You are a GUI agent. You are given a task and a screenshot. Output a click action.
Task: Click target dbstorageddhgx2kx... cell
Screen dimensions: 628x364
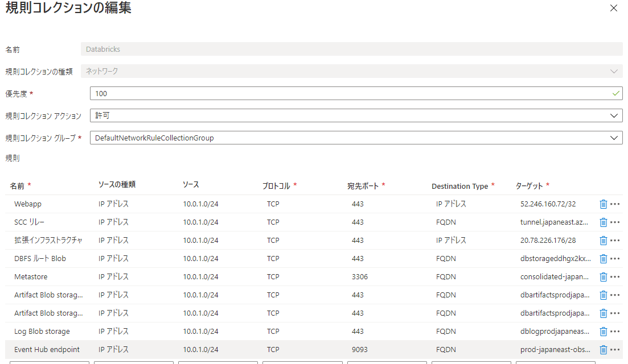pyautogui.click(x=556, y=259)
